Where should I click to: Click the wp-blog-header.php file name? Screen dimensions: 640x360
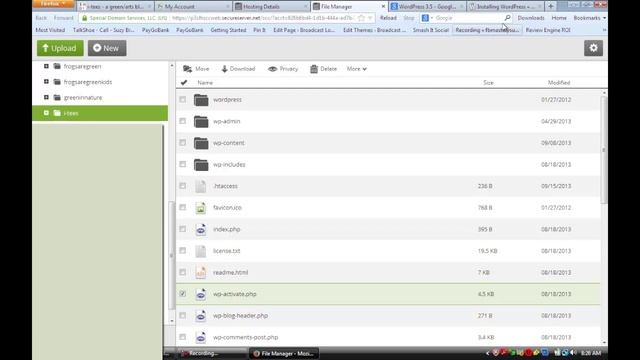(x=240, y=316)
